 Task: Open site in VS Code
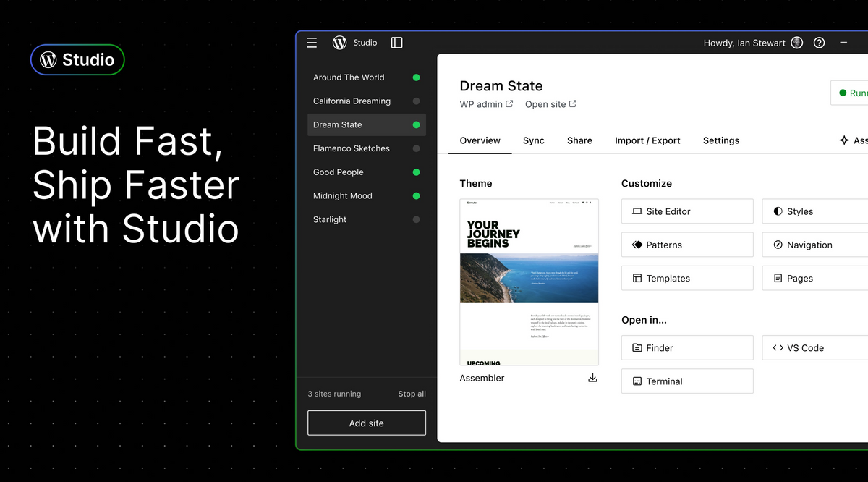tap(815, 347)
